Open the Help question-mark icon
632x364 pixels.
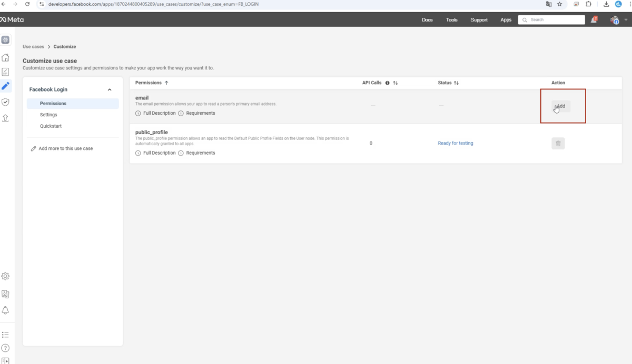pyautogui.click(x=5, y=348)
